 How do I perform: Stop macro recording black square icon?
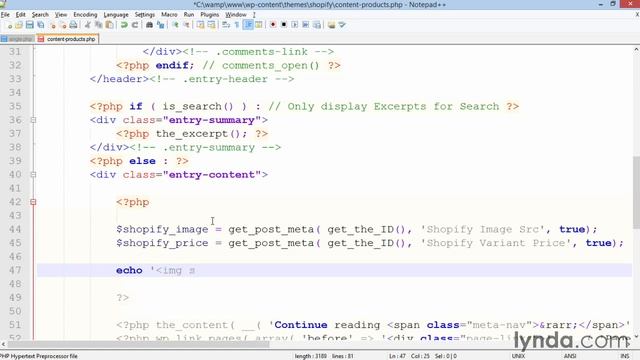284,25
